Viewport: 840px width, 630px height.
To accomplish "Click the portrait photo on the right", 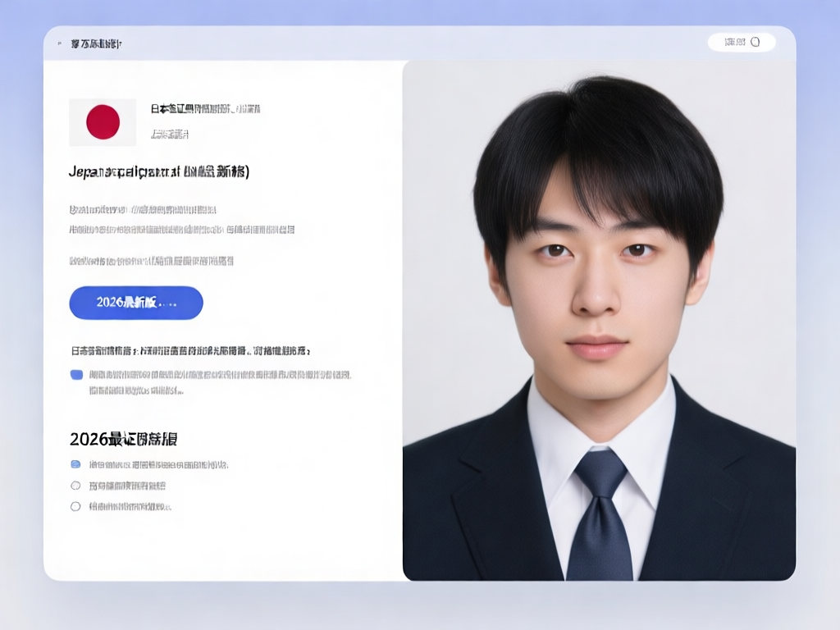I will pos(599,320).
